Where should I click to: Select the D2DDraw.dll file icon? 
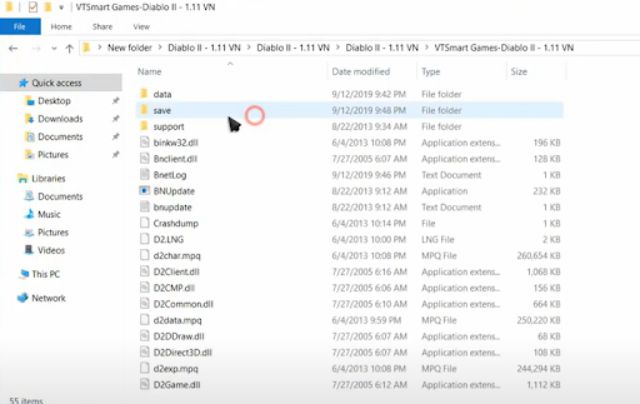[x=144, y=336]
